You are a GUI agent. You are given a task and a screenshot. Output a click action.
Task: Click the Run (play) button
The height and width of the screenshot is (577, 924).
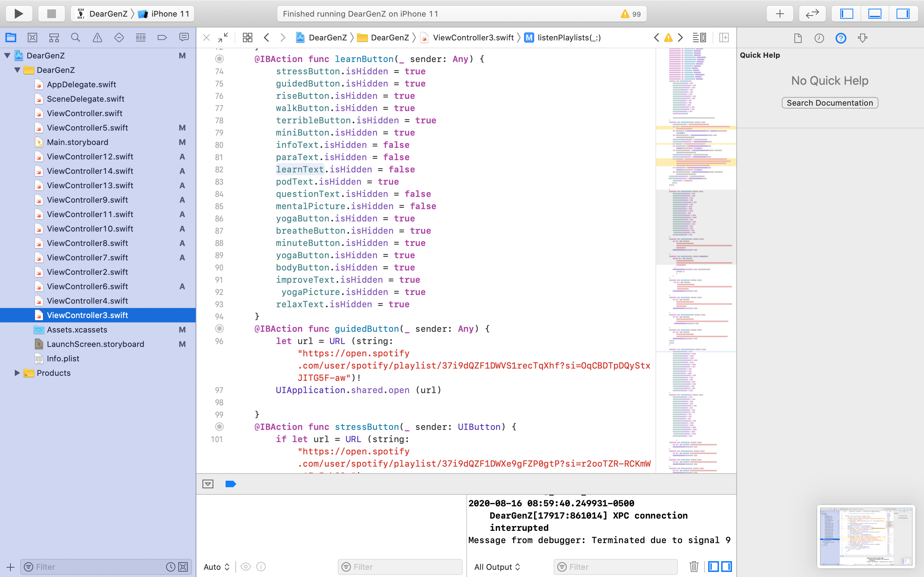click(x=18, y=14)
